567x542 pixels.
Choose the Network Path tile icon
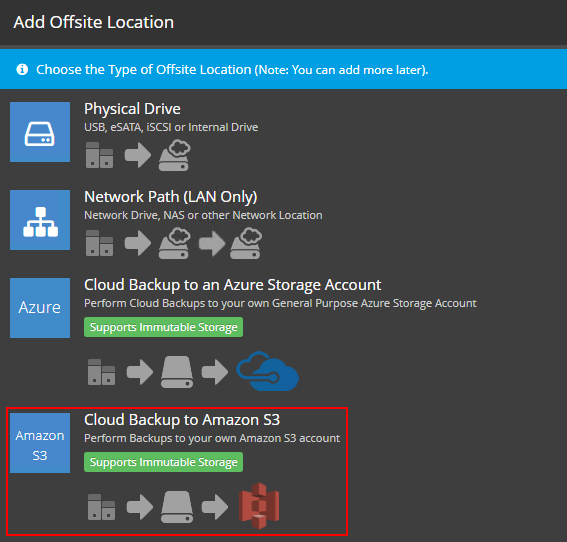[40, 220]
